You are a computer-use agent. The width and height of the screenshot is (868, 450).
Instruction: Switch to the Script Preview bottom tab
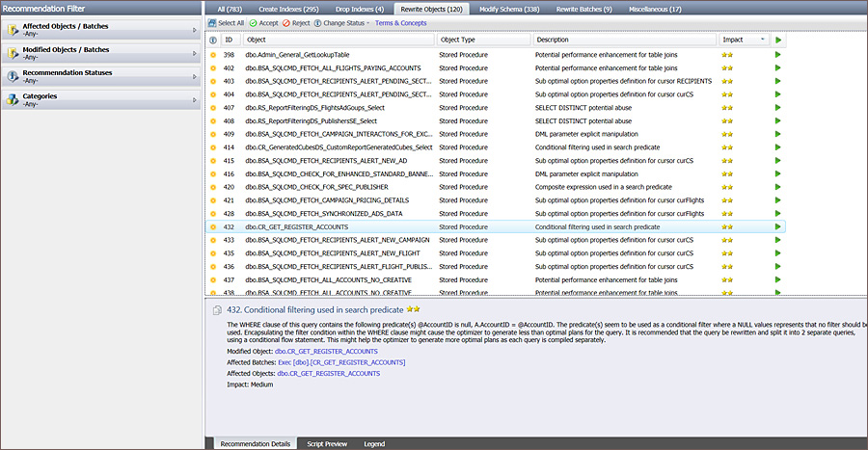327,444
